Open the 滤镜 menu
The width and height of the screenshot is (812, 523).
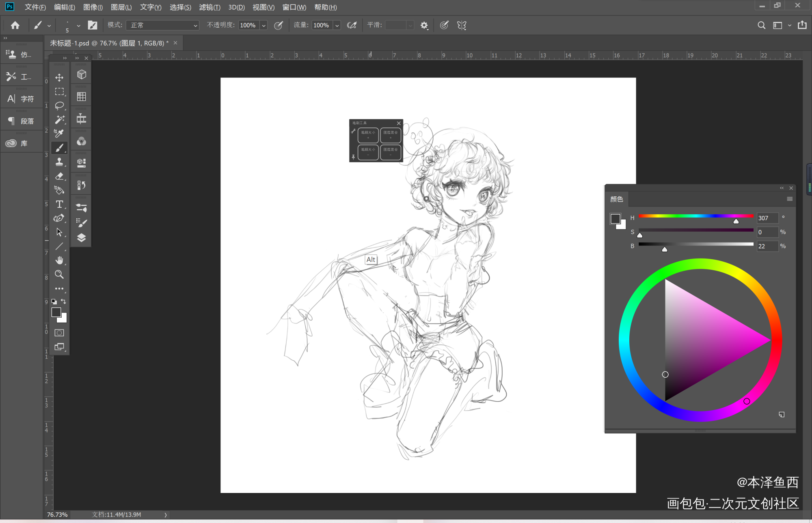[x=209, y=7]
